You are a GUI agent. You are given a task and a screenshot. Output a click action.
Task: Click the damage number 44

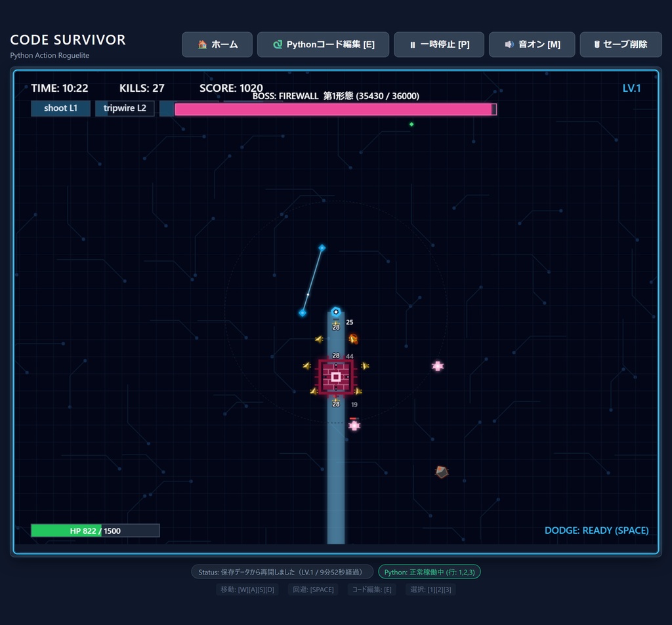click(x=350, y=356)
